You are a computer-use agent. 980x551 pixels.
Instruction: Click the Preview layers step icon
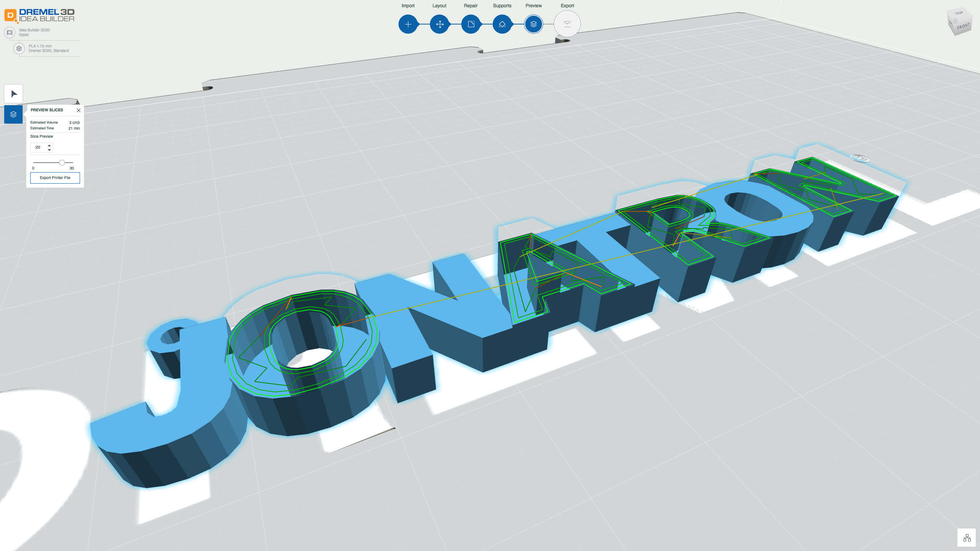(534, 24)
